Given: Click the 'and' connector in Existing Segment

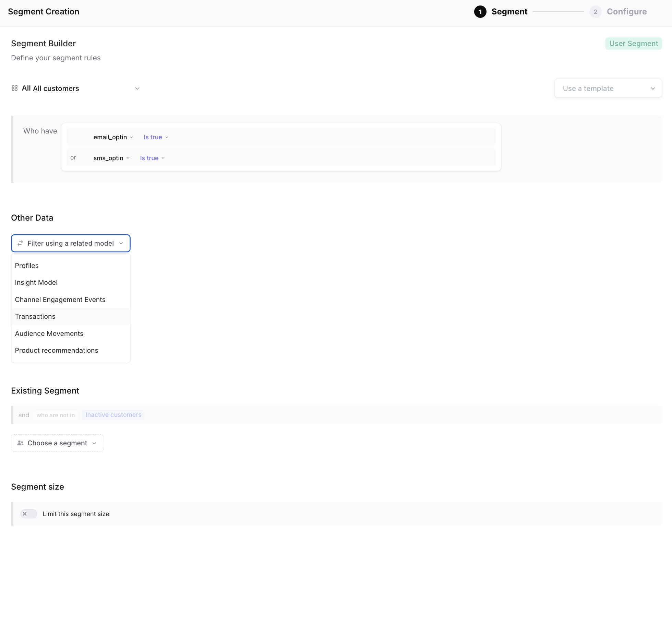Looking at the screenshot, I should (24, 415).
